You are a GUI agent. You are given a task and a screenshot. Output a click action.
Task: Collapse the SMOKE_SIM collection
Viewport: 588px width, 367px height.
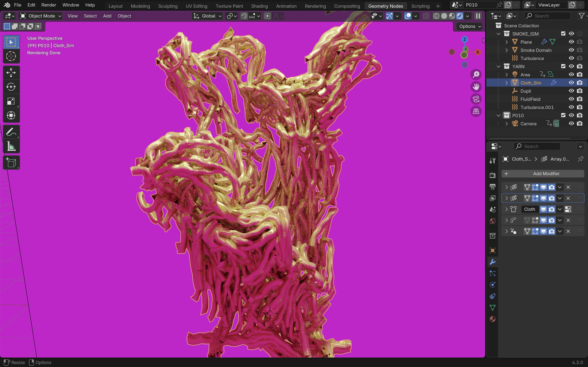498,34
